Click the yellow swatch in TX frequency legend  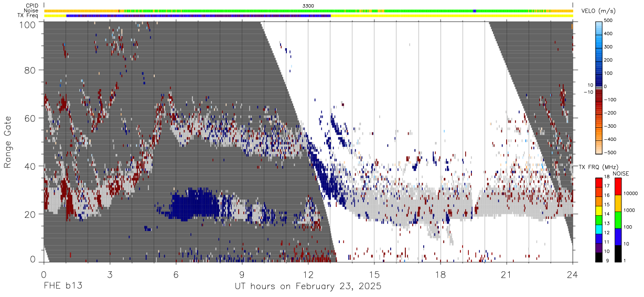[x=599, y=210]
